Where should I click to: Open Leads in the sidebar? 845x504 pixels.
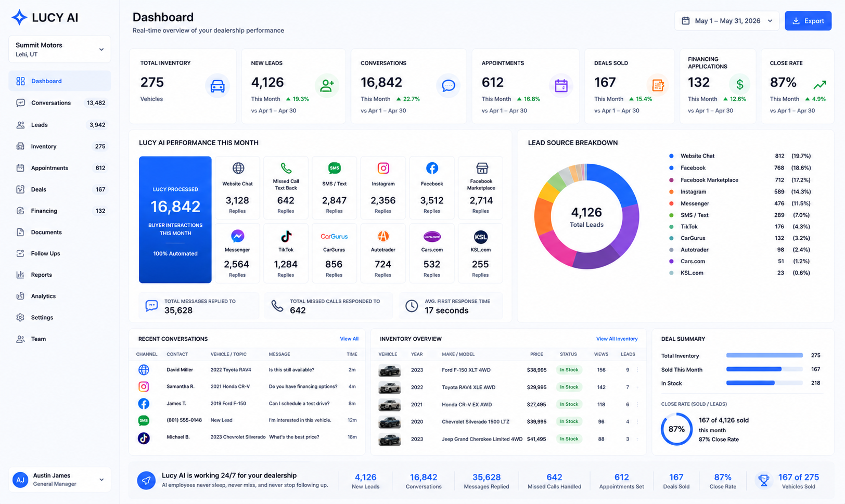[x=60, y=125]
